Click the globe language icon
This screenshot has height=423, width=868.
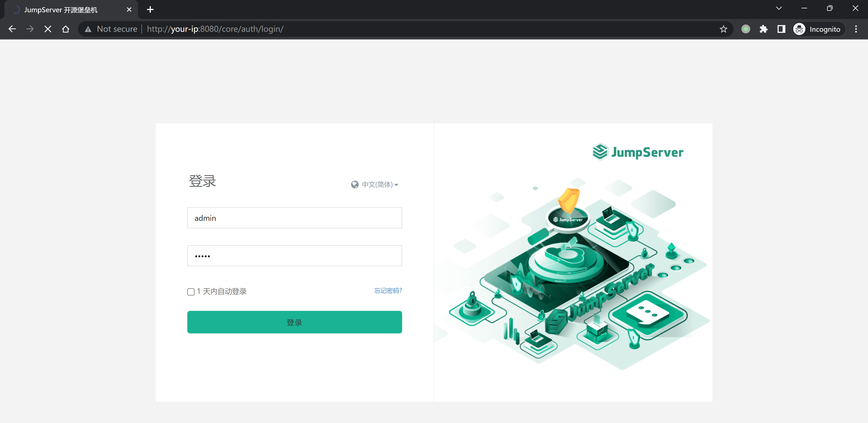(355, 184)
